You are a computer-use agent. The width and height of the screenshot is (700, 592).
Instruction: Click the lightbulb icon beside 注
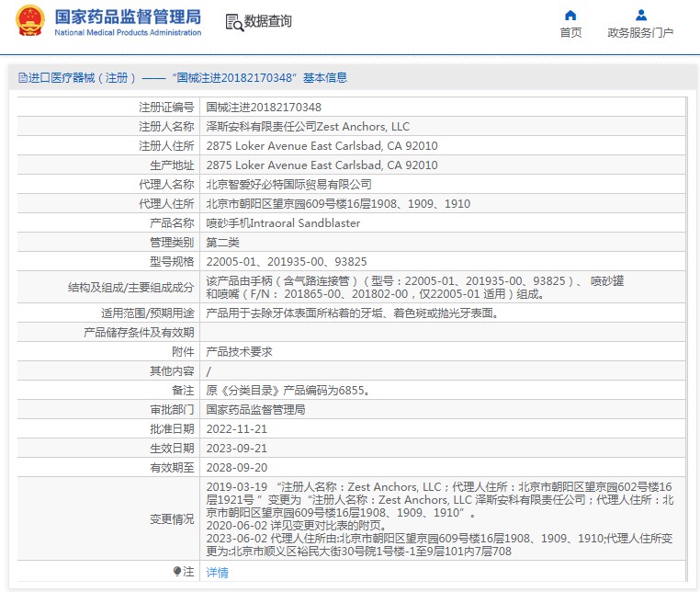pos(177,571)
